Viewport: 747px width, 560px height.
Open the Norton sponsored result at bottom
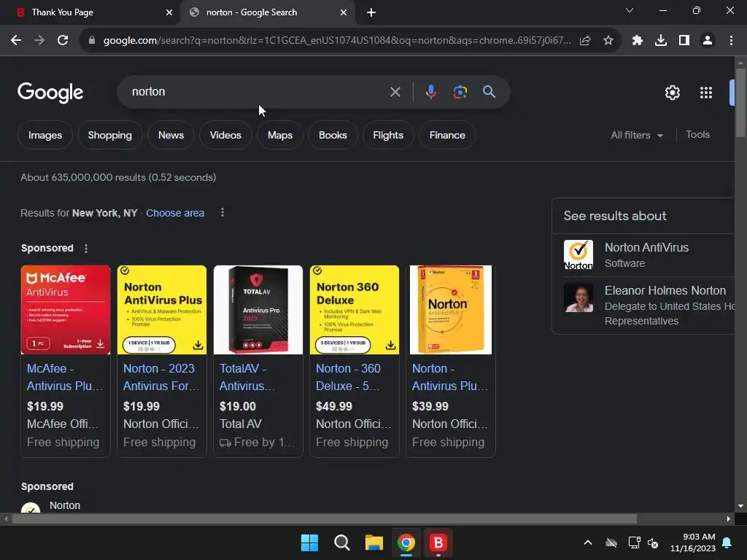65,505
